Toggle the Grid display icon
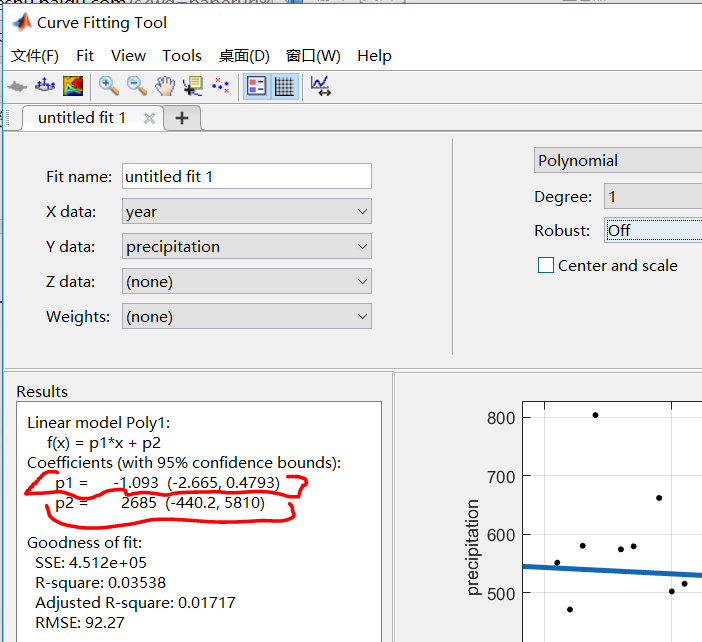Viewport: 702px width, 642px height. tap(284, 86)
